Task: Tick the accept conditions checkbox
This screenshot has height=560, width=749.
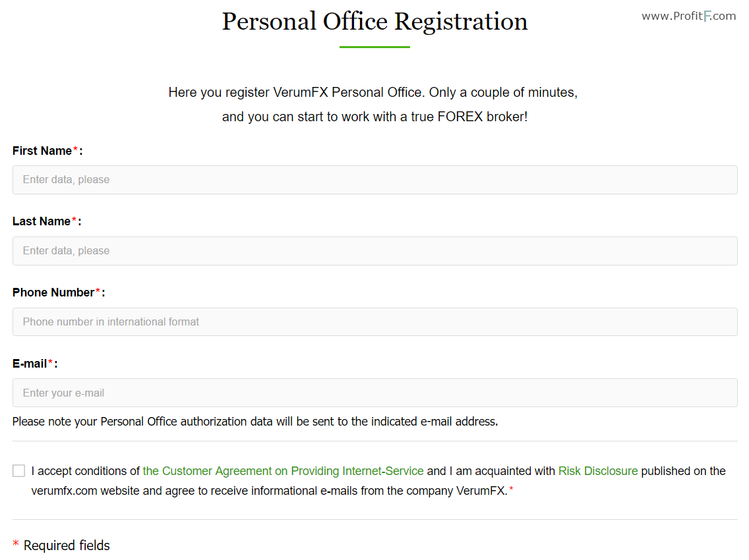Action: click(x=18, y=470)
